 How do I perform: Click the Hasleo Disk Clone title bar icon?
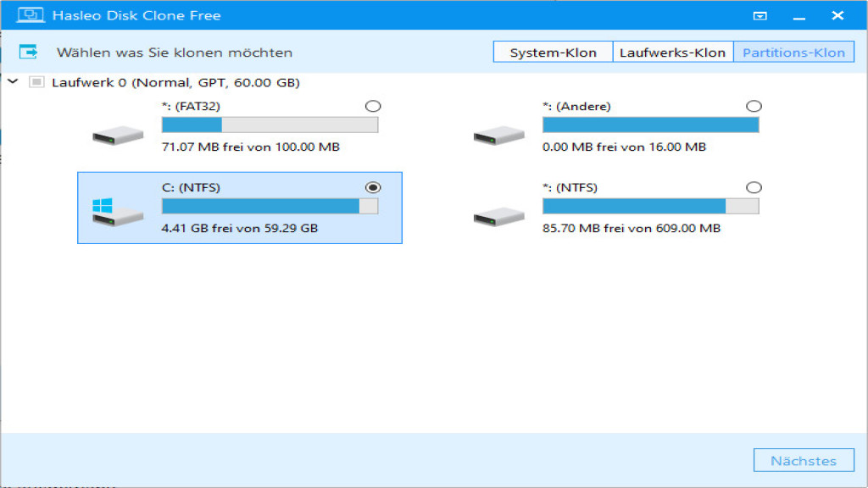32,14
